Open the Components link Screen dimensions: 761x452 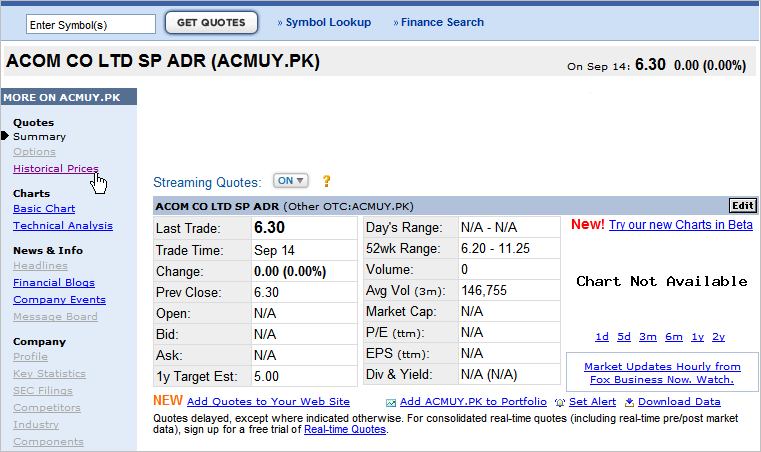point(49,441)
